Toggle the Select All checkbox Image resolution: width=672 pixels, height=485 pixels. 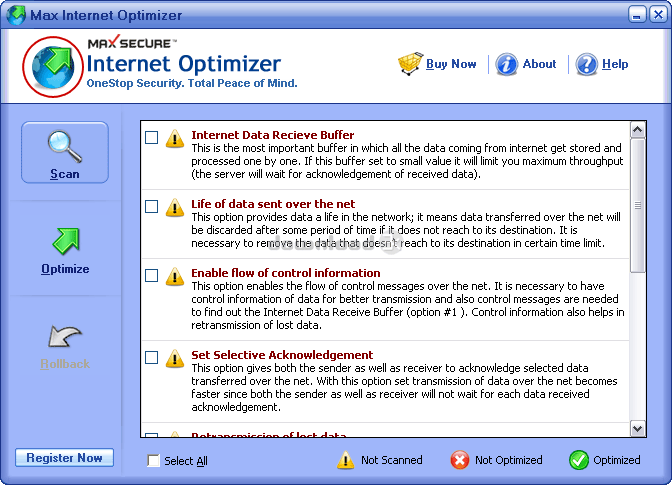pos(153,461)
